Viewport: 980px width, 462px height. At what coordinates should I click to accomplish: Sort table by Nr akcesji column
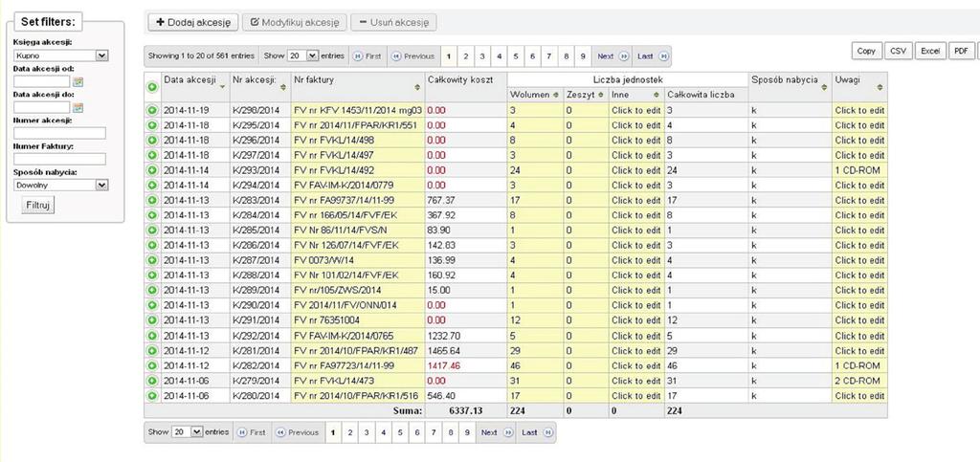tap(260, 87)
